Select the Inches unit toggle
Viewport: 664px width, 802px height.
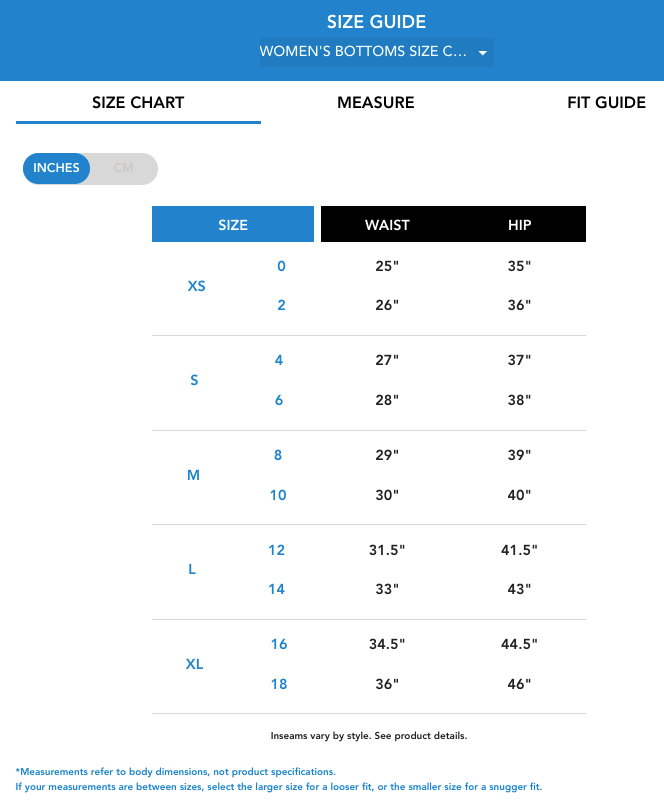click(x=56, y=168)
